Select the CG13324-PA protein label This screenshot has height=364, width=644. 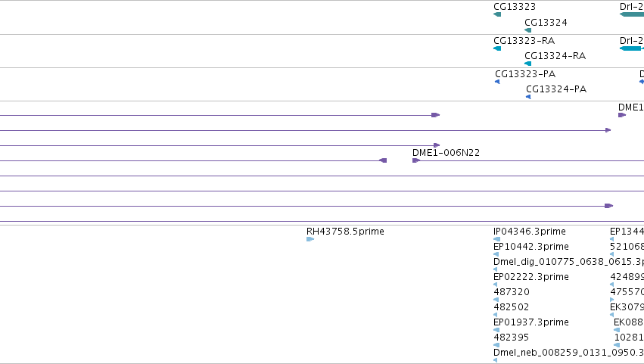[556, 89]
